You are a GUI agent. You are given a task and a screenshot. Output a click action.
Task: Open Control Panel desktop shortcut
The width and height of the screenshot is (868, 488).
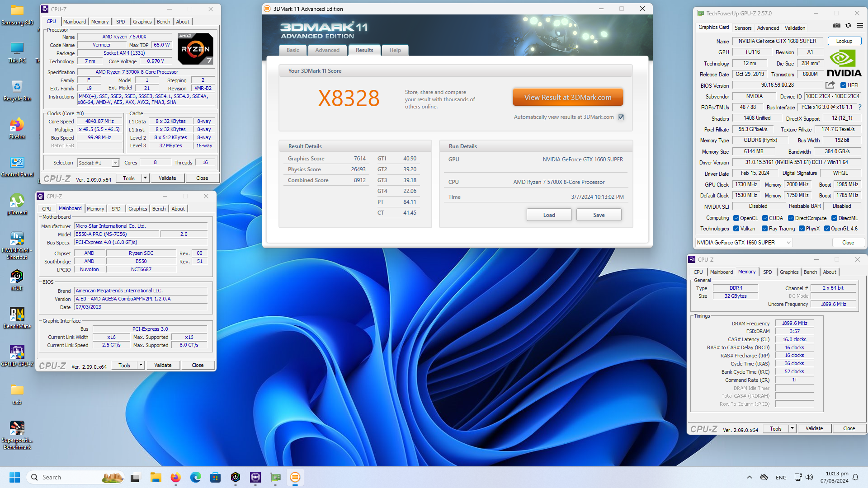coord(17,167)
